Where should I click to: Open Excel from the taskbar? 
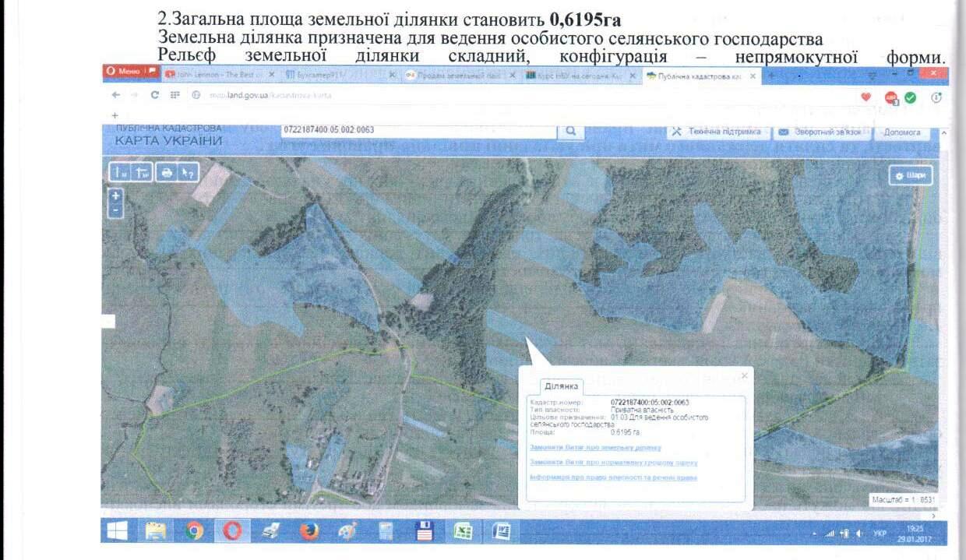coord(463,532)
